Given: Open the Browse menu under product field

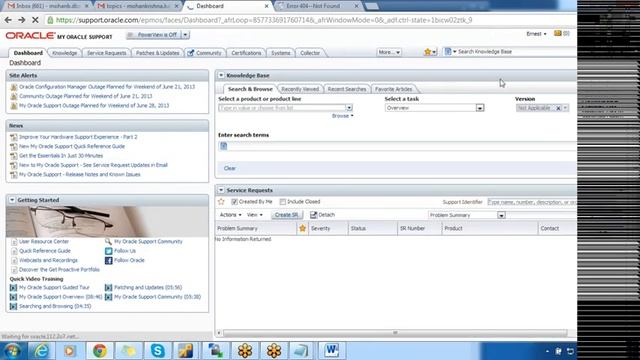Looking at the screenshot, I should pos(342,116).
